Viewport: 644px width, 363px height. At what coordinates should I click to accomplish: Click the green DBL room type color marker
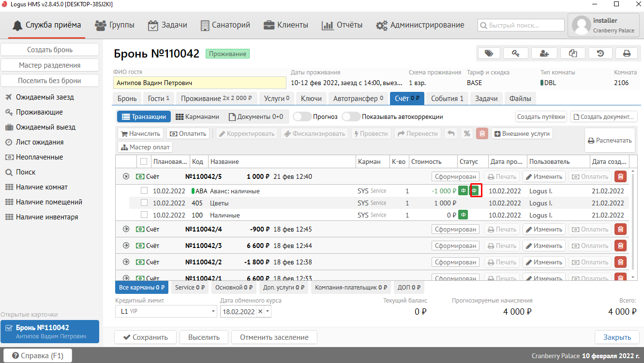pos(542,83)
